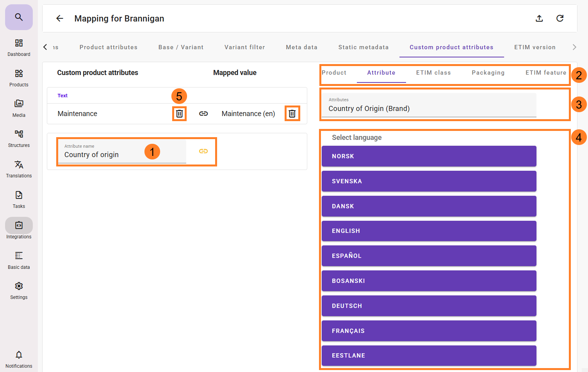Go back using the left arrow icon
The width and height of the screenshot is (588, 372).
(60, 18)
